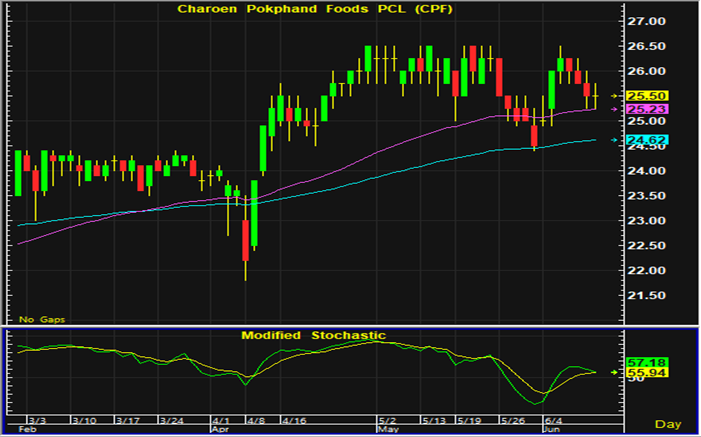Click the 23.00 price axis label

point(646,221)
